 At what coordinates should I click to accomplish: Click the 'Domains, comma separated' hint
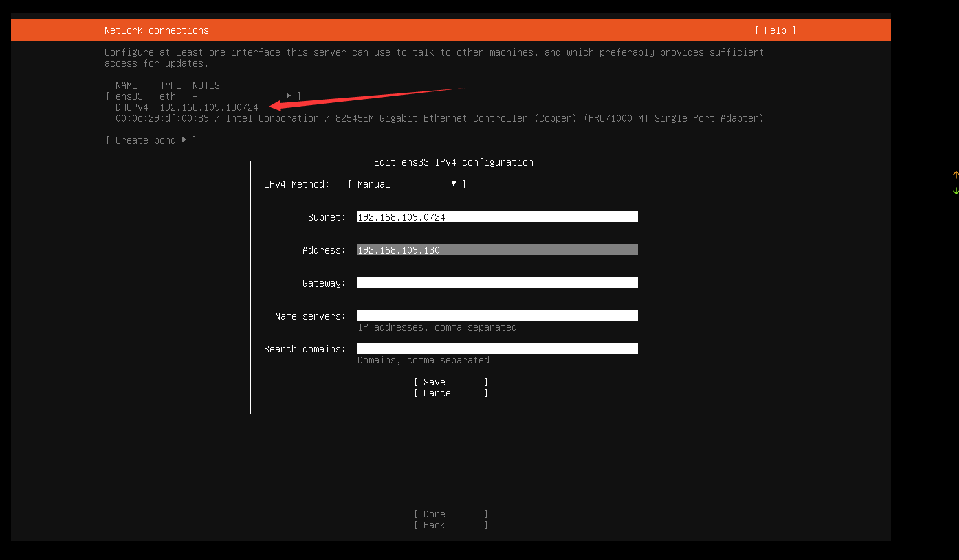[x=423, y=360]
